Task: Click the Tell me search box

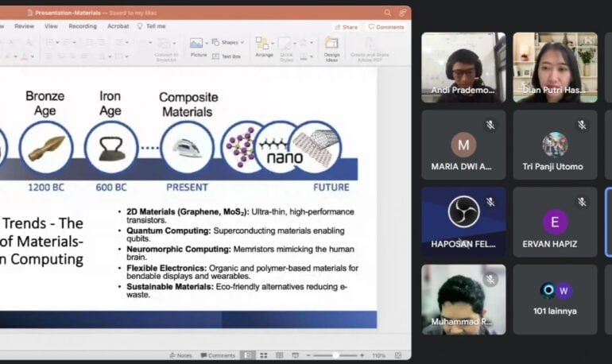Action: click(x=152, y=26)
